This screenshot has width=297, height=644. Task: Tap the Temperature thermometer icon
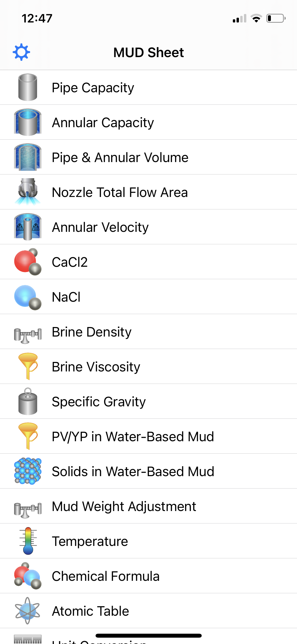click(x=28, y=541)
